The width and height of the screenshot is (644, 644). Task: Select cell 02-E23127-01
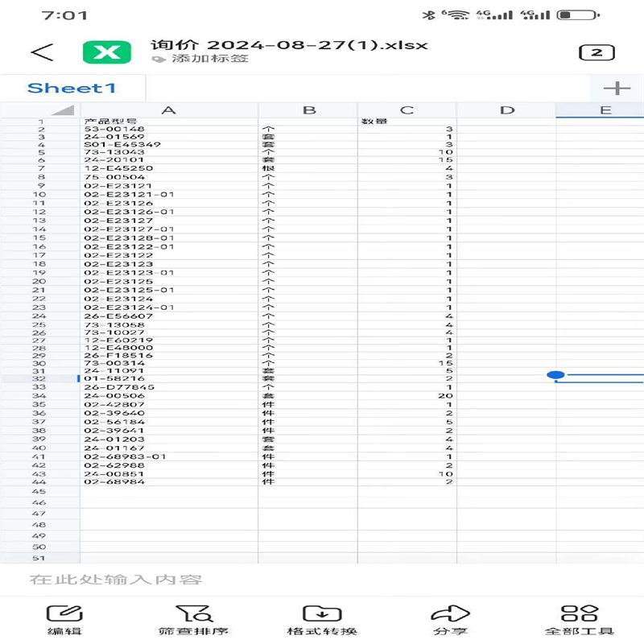(x=169, y=229)
